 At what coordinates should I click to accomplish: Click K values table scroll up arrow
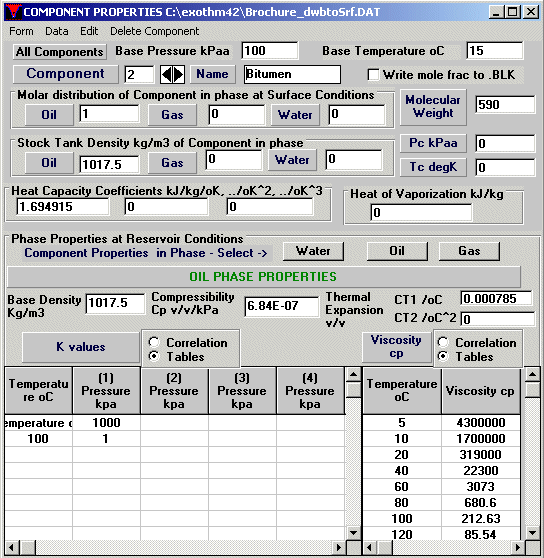tap(353, 375)
